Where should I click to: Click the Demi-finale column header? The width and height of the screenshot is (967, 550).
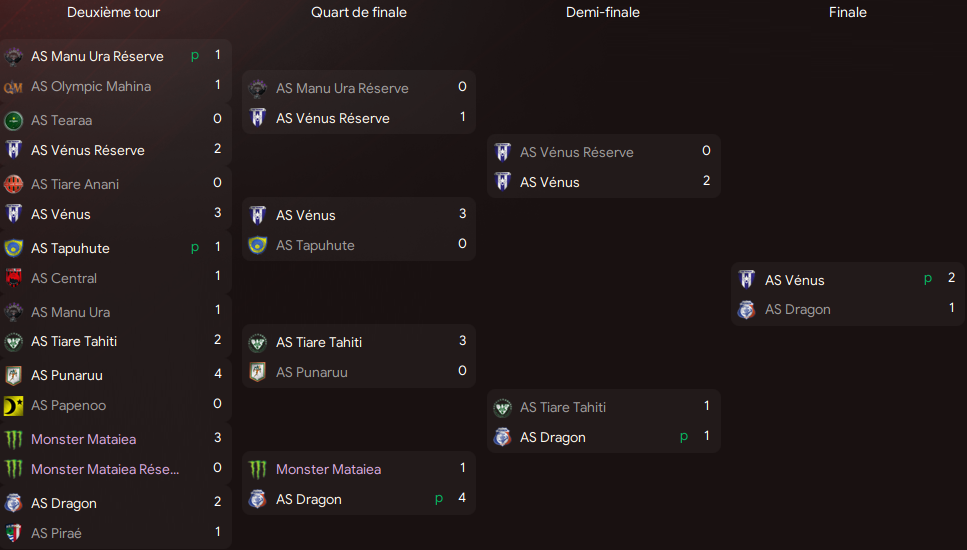pos(603,12)
